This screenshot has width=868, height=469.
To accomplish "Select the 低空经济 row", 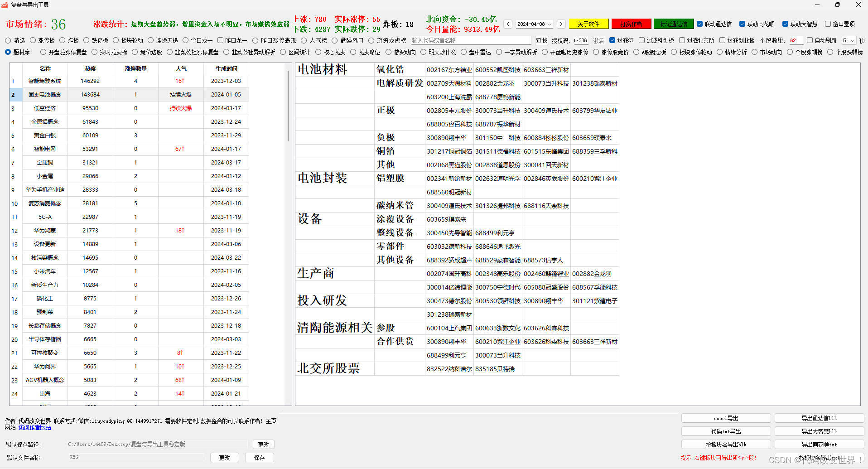I will 129,108.
